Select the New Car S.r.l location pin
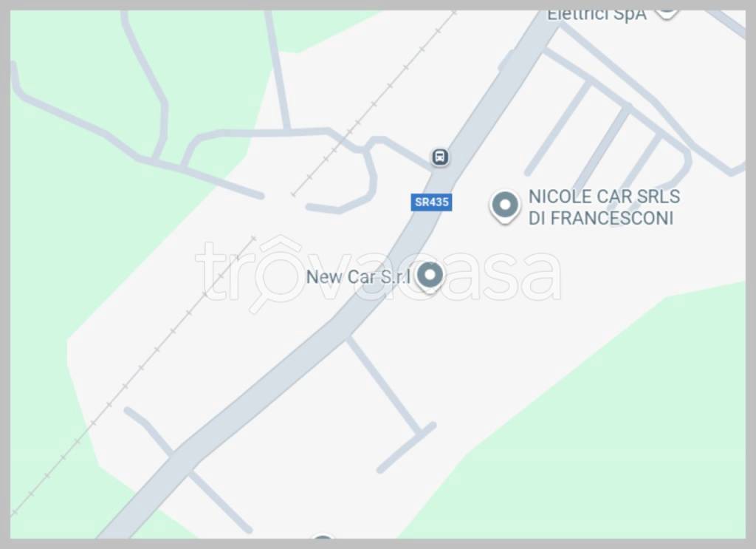This screenshot has height=549, width=756. pos(429,277)
